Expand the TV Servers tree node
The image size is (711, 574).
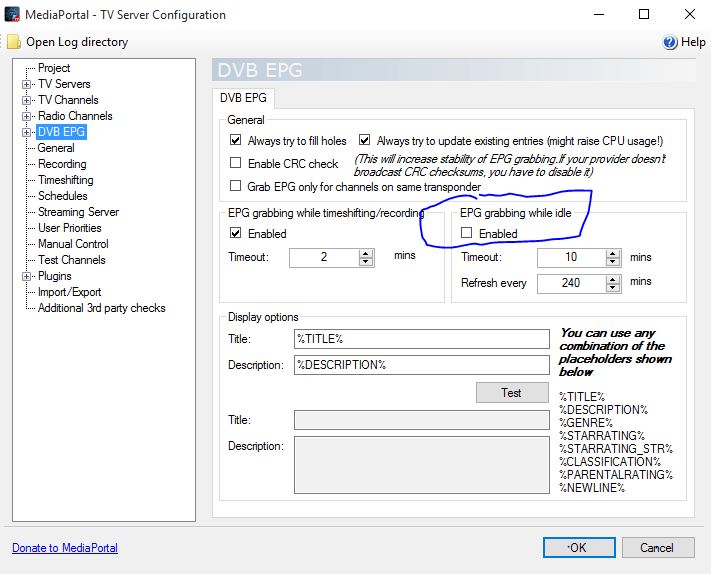pyautogui.click(x=26, y=84)
